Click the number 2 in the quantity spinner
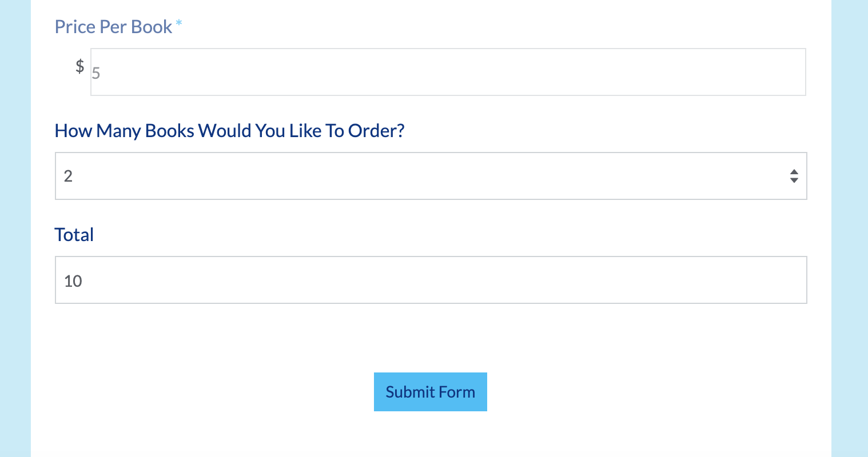The image size is (868, 457). tap(68, 176)
